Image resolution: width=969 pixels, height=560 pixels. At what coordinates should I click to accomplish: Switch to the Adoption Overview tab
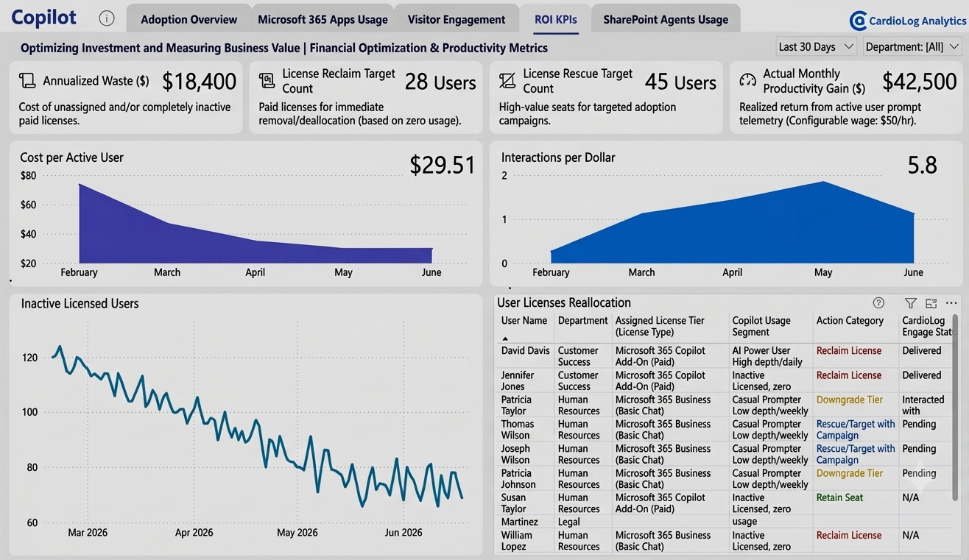coord(189,19)
